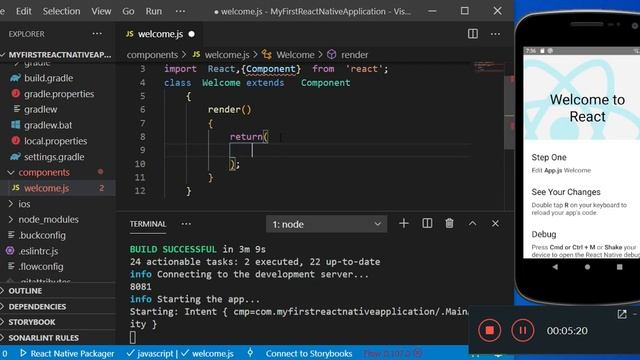Open .flowconfig file
The image size is (640, 360).
coord(41,267)
